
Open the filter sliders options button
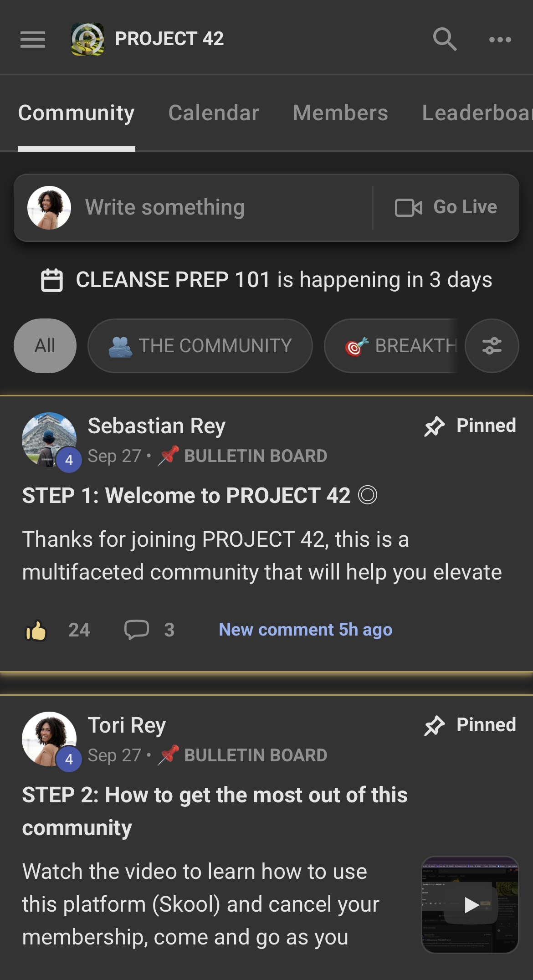click(492, 346)
